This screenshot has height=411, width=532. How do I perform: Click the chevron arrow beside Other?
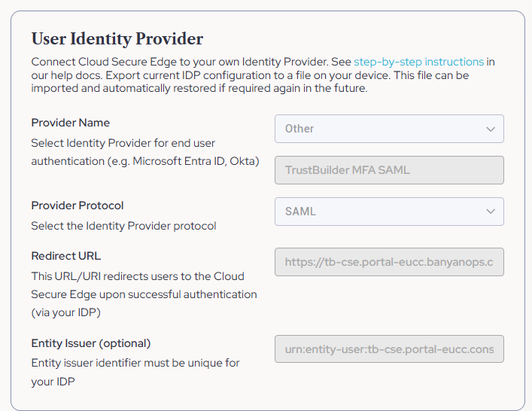491,129
